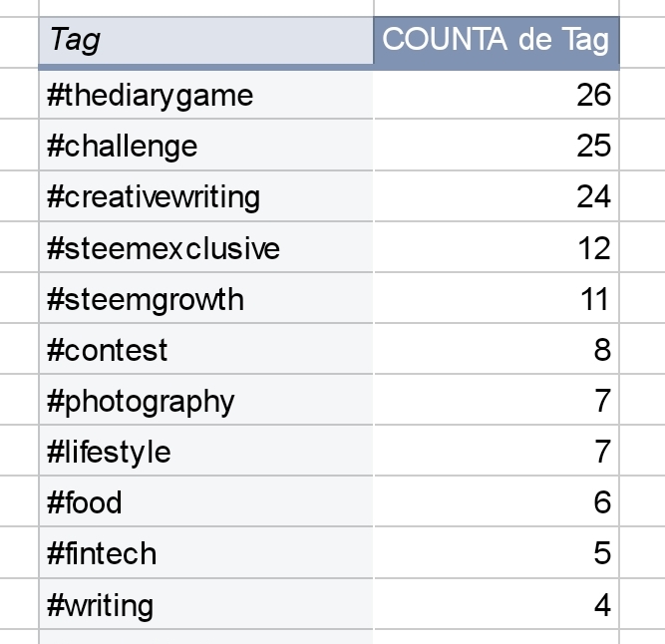
Task: Click the count cell showing 12
Action: [x=497, y=247]
